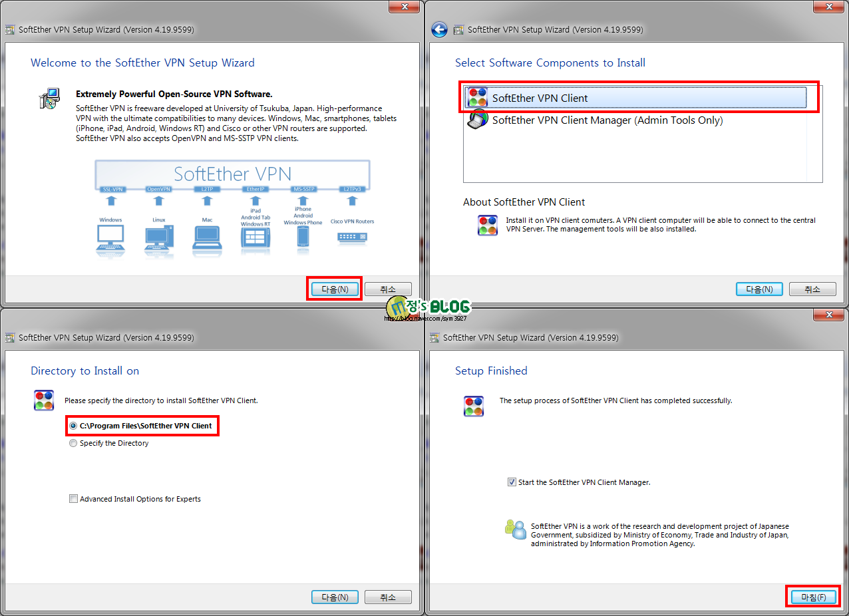Screen dimensions: 849x616
Task: Go back using the blue arrow button
Action: pos(439,29)
